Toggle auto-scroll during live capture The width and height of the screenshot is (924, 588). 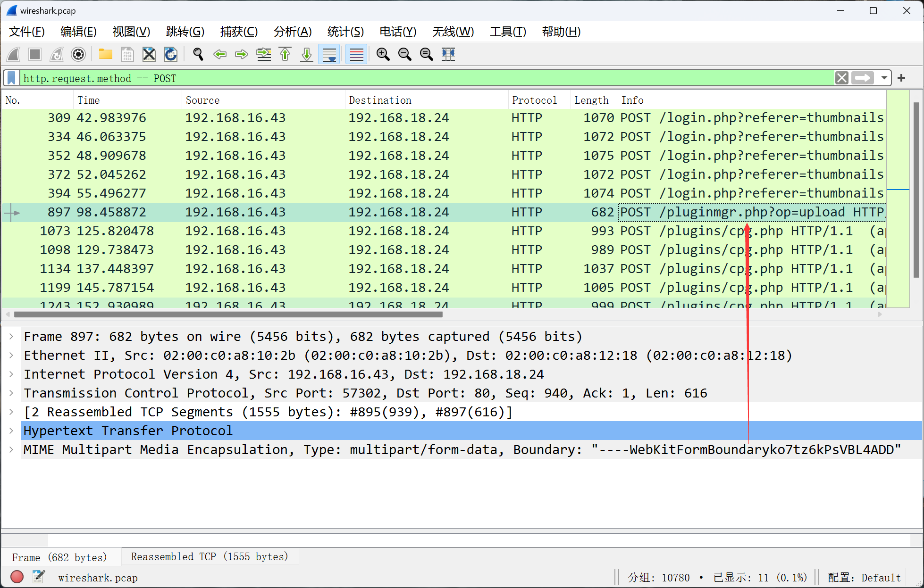(x=329, y=54)
